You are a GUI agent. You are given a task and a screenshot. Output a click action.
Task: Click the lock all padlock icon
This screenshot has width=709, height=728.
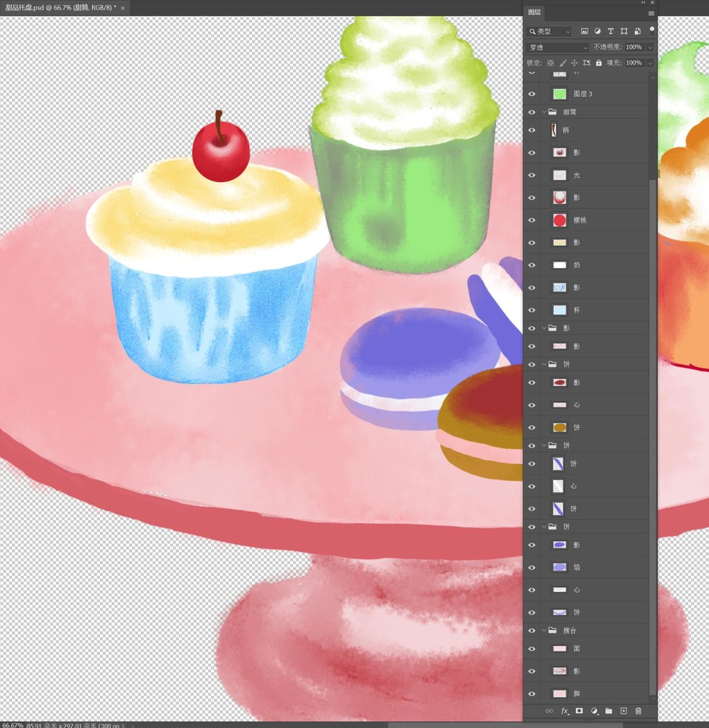click(599, 63)
